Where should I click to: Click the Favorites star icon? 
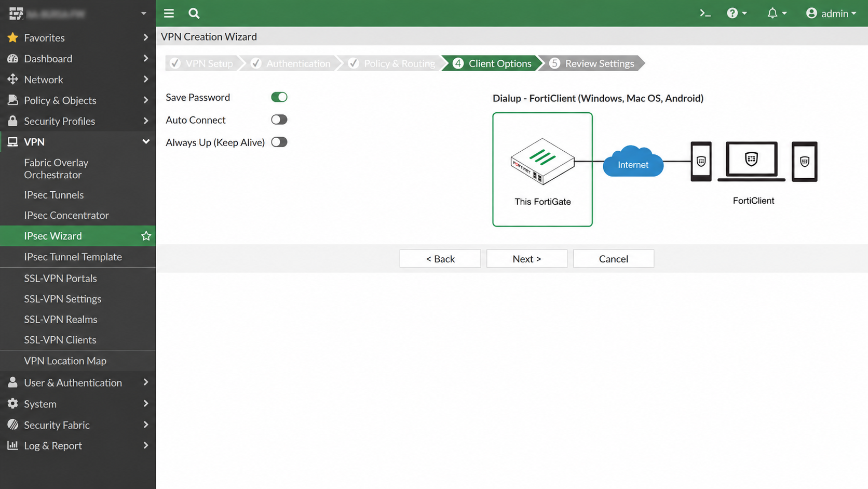[13, 37]
